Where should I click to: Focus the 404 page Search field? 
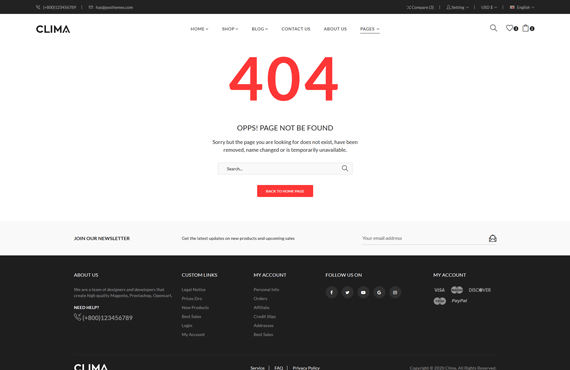click(x=279, y=169)
